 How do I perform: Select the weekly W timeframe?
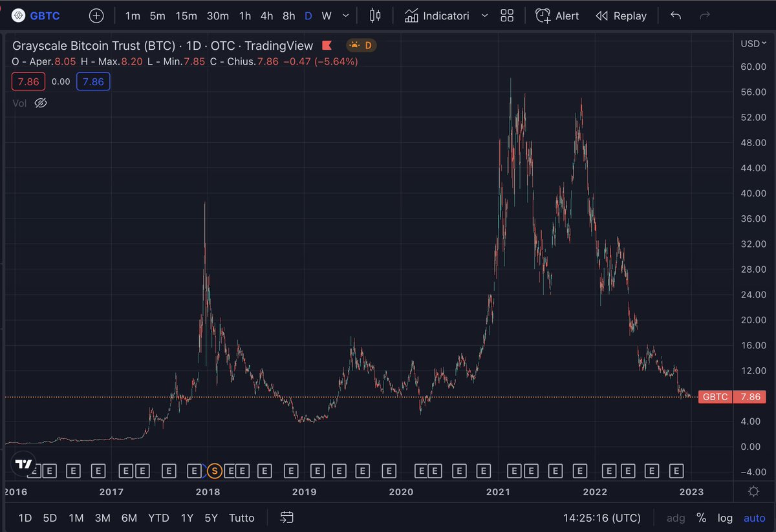[x=327, y=16]
